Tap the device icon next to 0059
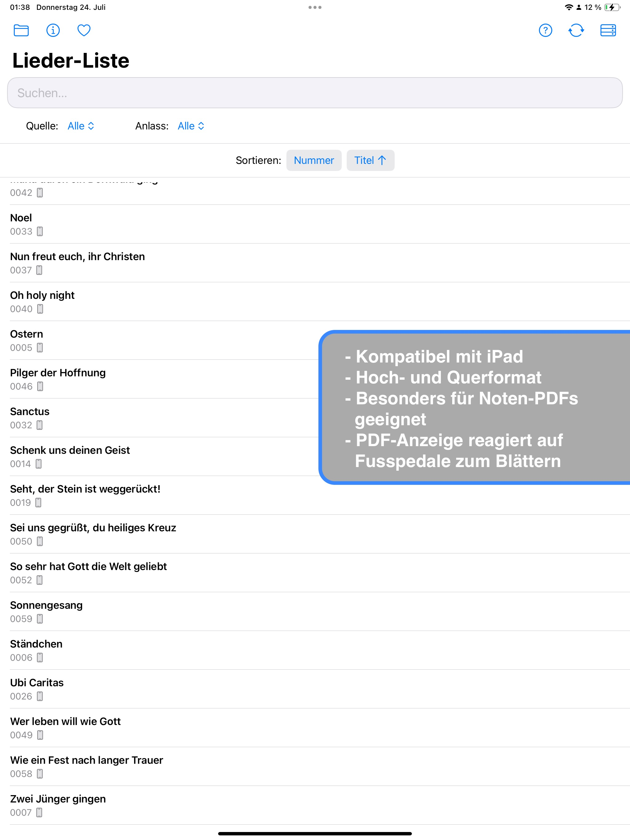 click(x=40, y=619)
